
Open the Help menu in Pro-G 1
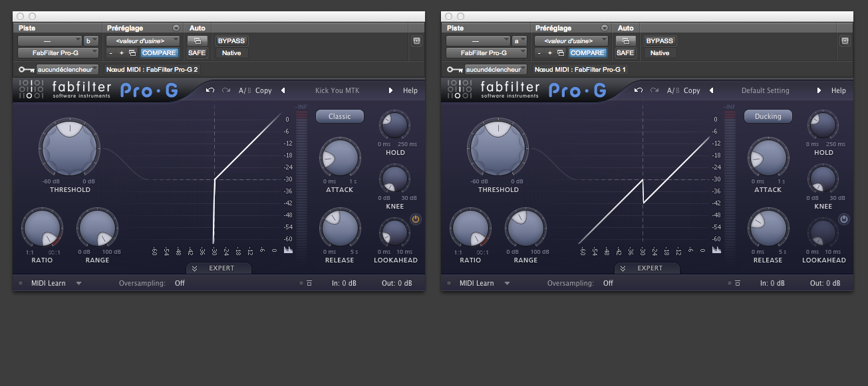coord(839,90)
